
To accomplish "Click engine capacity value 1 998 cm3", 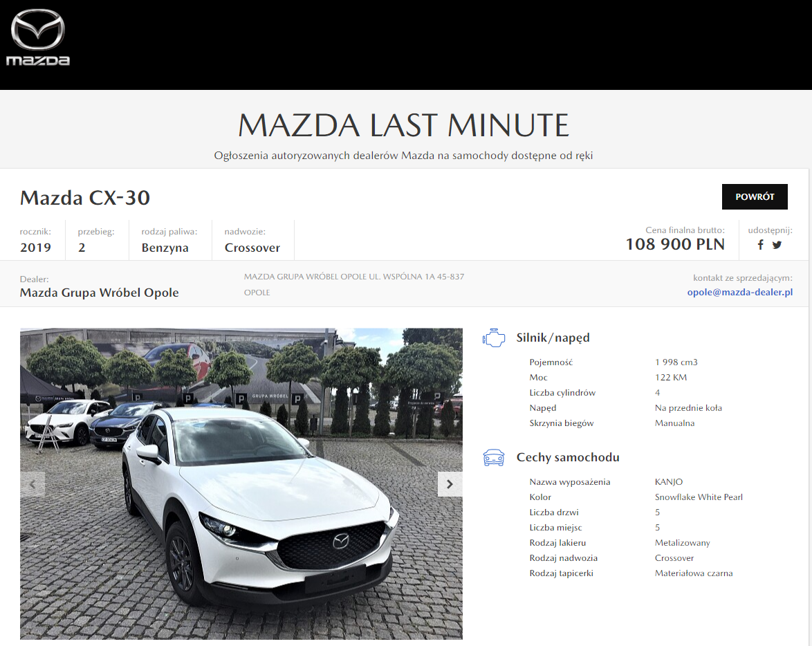I will click(676, 362).
